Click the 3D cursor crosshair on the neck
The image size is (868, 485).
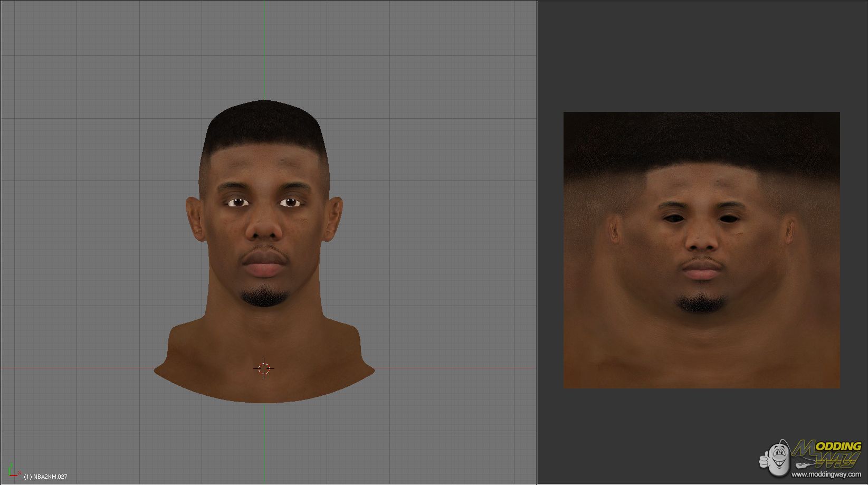click(264, 368)
